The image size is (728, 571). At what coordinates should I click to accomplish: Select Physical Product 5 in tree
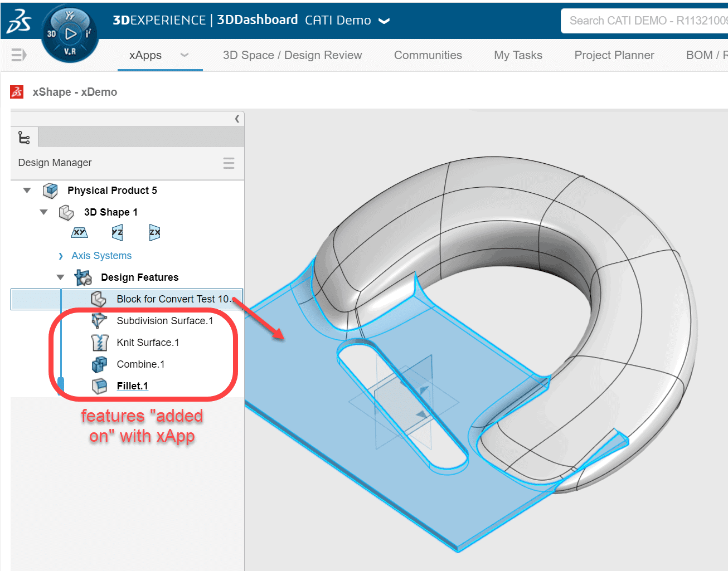coord(112,191)
